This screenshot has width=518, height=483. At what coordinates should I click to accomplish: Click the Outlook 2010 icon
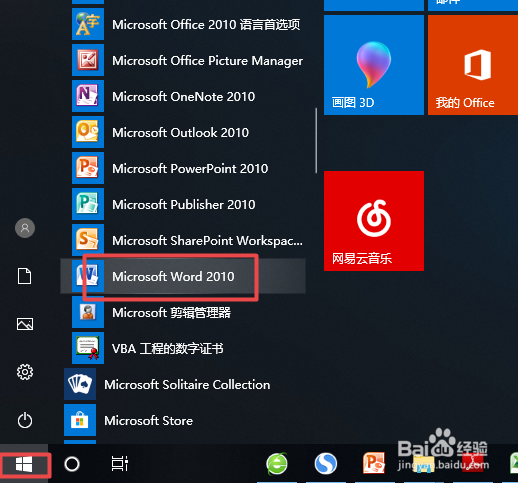click(88, 132)
